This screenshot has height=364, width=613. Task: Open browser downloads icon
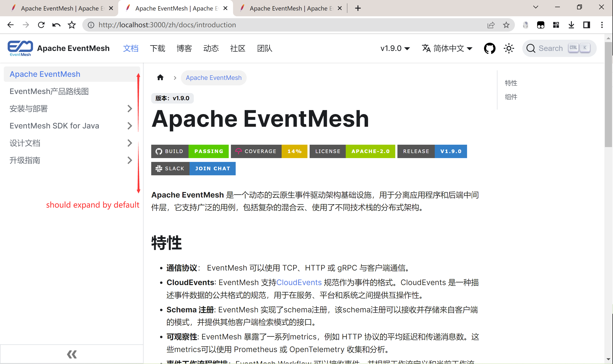(571, 25)
